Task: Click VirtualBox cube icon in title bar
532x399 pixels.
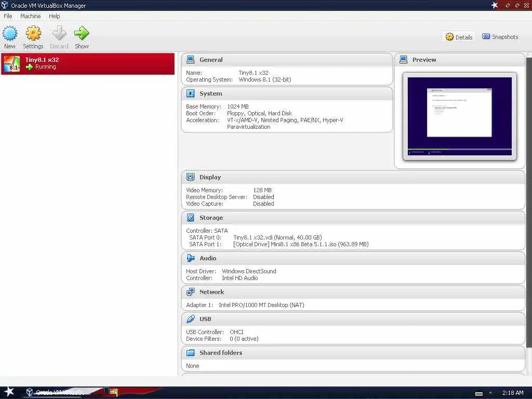Action: (x=5, y=5)
